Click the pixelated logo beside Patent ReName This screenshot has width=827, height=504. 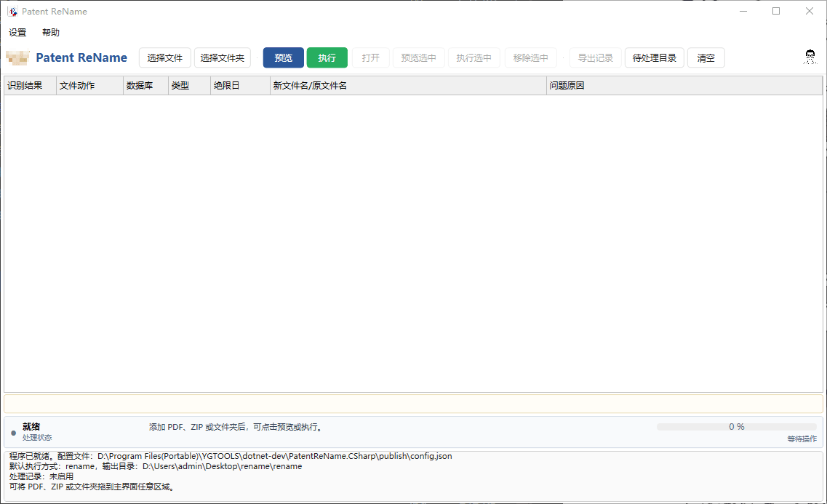pyautogui.click(x=18, y=57)
